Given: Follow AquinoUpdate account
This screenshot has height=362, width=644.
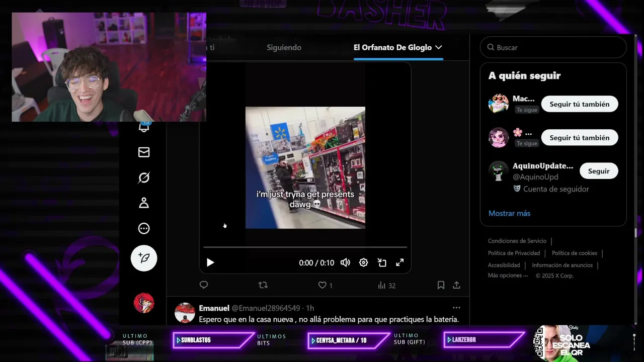Looking at the screenshot, I should (x=599, y=171).
